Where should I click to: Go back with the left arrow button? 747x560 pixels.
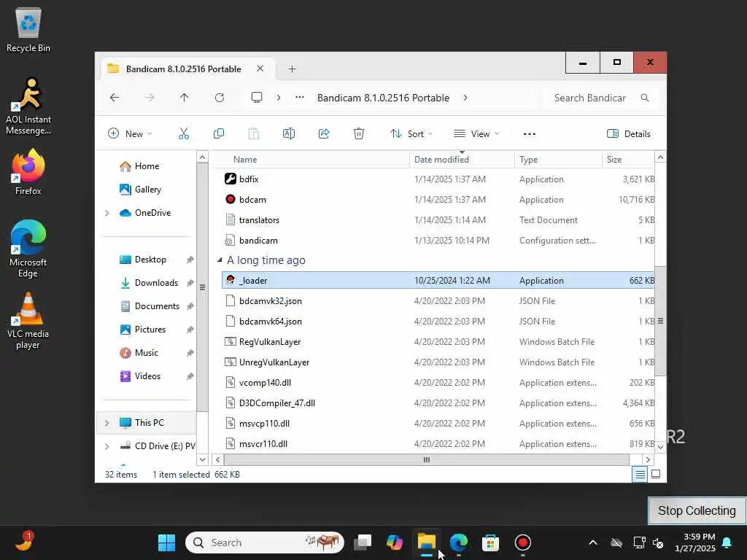pos(115,98)
